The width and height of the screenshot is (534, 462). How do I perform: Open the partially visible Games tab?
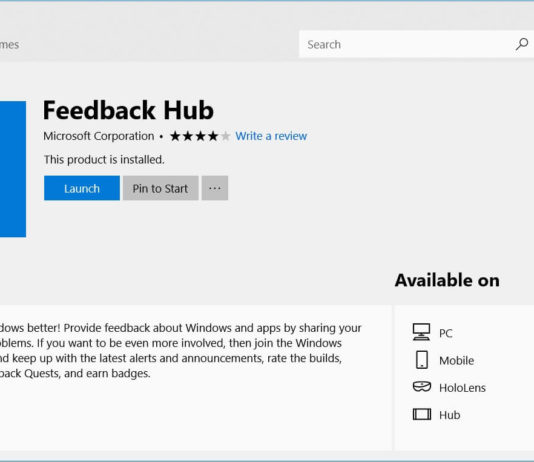coord(9,45)
